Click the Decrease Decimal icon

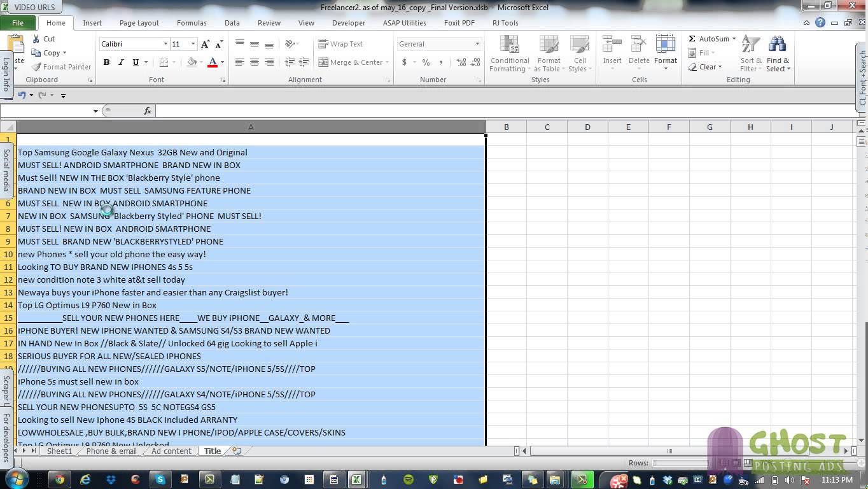point(476,62)
